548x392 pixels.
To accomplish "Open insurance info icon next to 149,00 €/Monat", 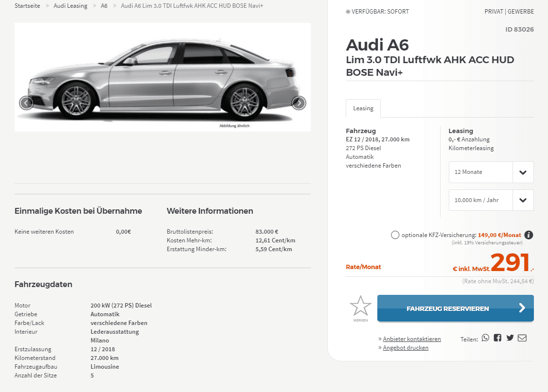I will (529, 235).
